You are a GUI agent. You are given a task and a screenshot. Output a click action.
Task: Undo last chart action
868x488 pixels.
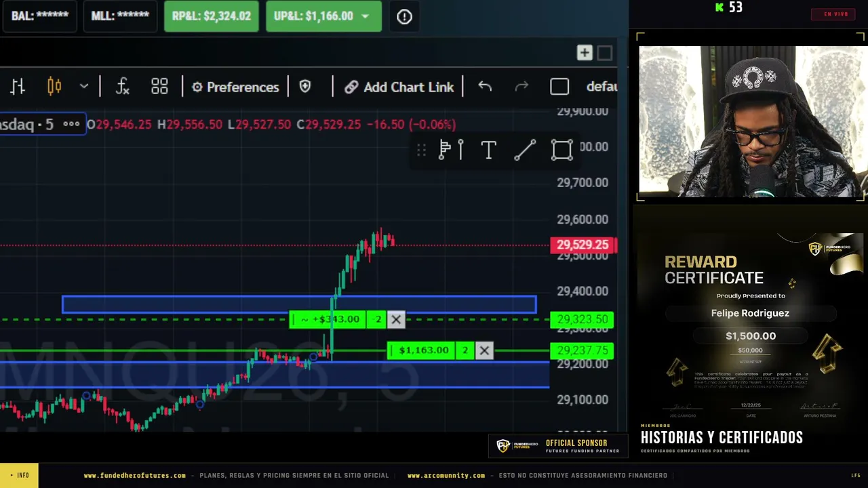tap(485, 87)
